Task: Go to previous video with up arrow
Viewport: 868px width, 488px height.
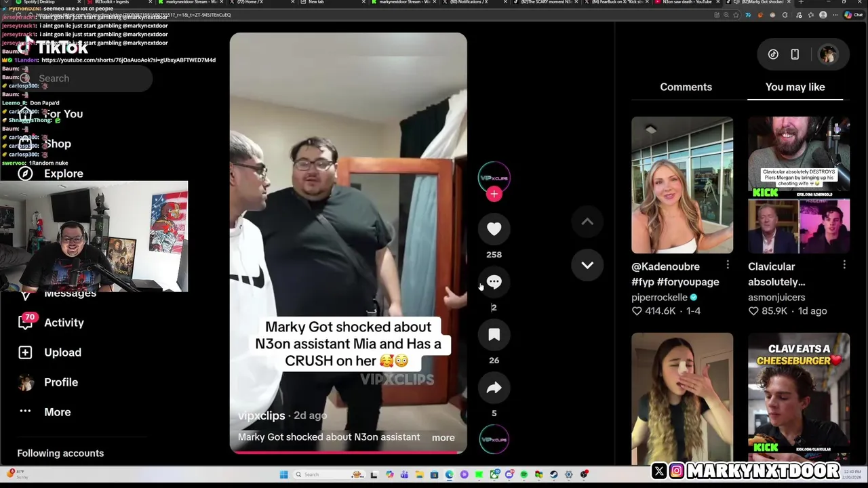Action: click(587, 222)
